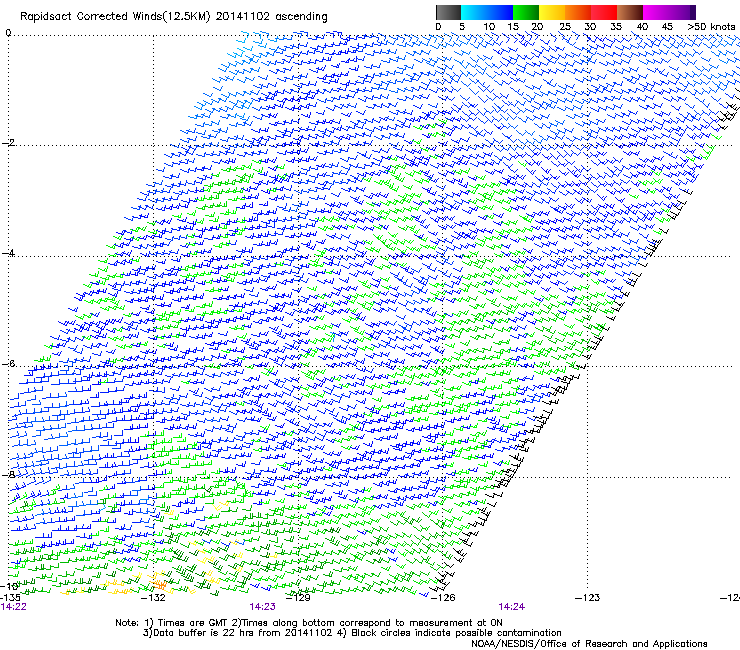Click the orange 25-30 knots color segment
Viewport: 740px width, 650px height.
point(578,12)
